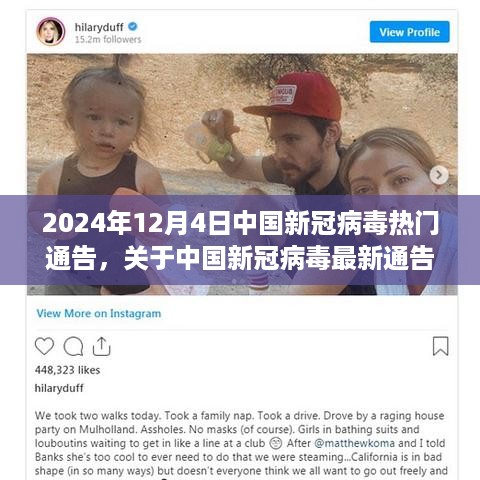
Task: Open View More on Instagram link
Action: [x=99, y=313]
